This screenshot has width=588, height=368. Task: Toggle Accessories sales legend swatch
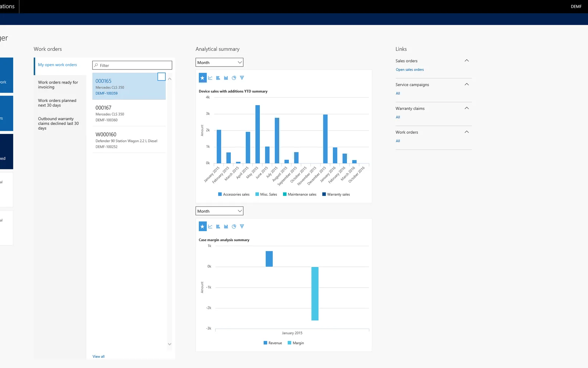click(x=220, y=194)
